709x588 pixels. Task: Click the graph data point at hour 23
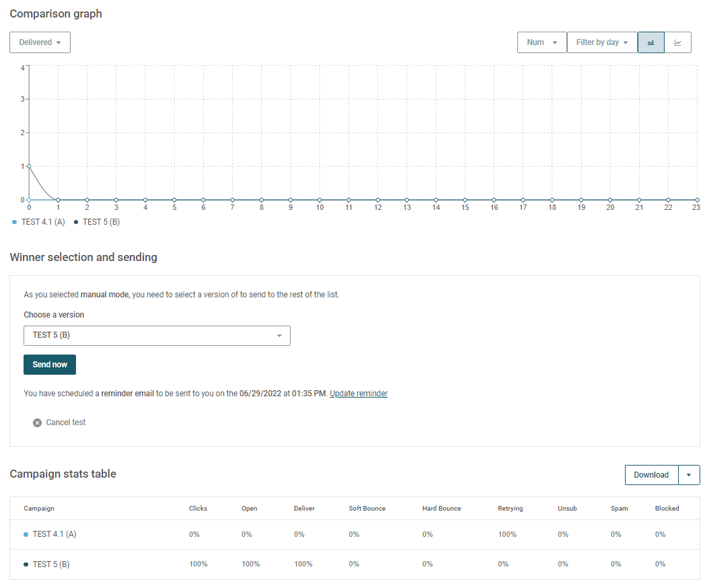[698, 200]
